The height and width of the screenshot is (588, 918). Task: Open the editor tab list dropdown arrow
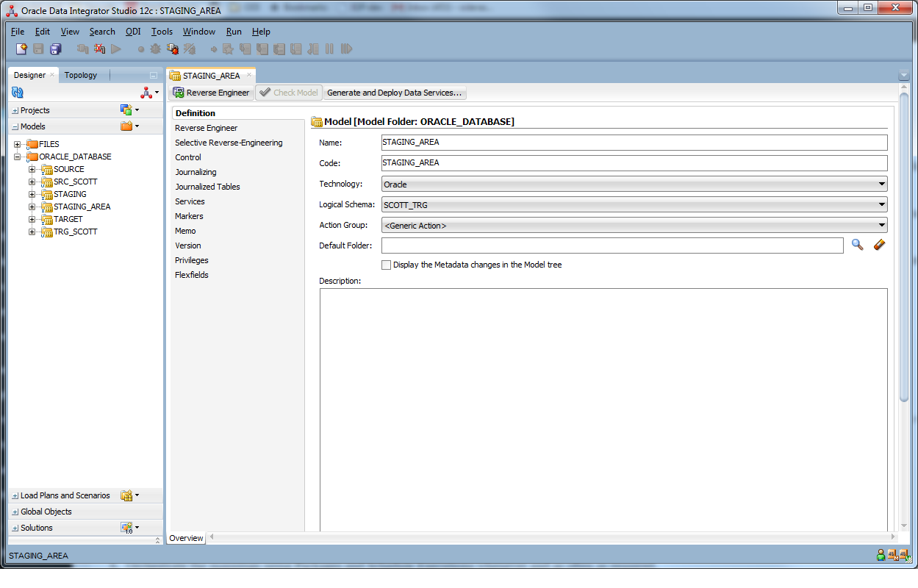(904, 76)
